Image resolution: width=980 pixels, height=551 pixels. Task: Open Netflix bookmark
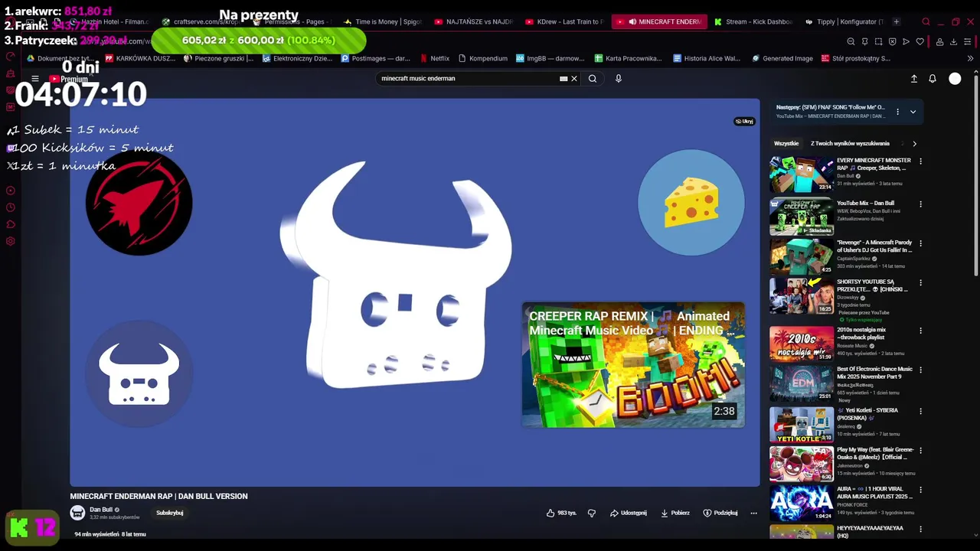[435, 58]
